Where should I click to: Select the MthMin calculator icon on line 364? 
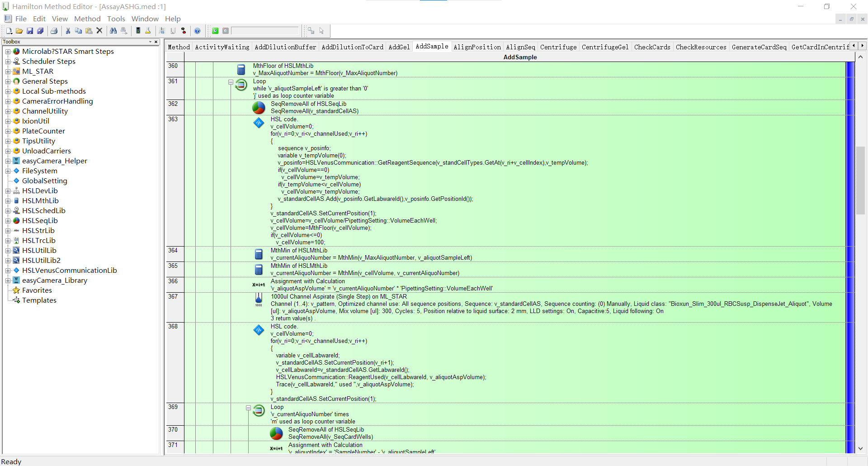pos(259,254)
